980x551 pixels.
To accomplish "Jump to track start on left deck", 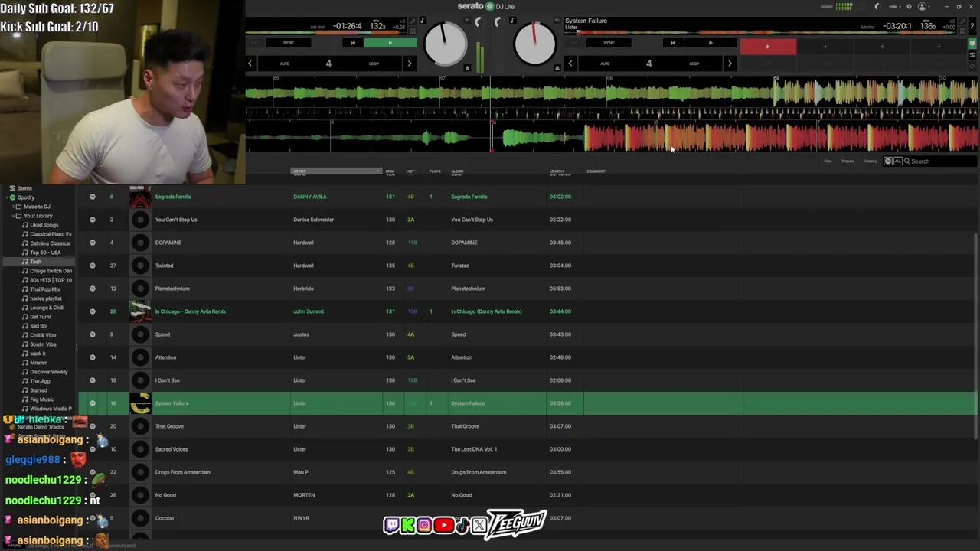I will click(x=352, y=43).
